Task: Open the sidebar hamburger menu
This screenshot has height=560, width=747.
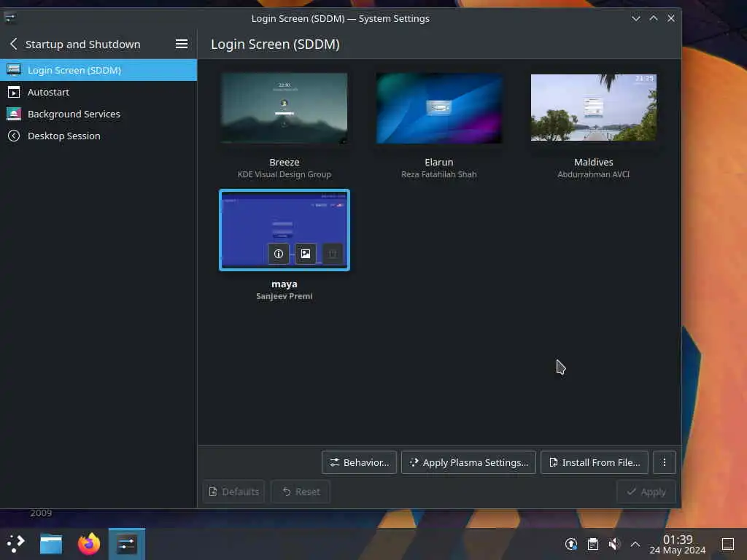Action: pyautogui.click(x=181, y=44)
